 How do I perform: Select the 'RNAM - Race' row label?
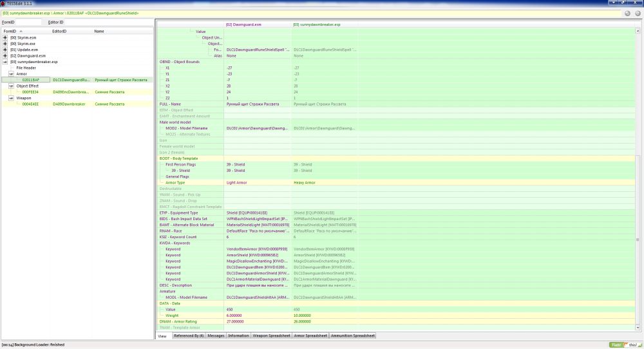click(171, 231)
